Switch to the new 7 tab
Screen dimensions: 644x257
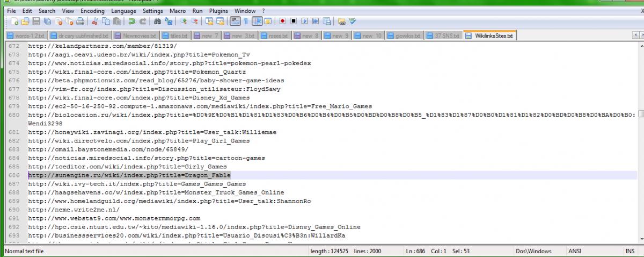click(207, 36)
